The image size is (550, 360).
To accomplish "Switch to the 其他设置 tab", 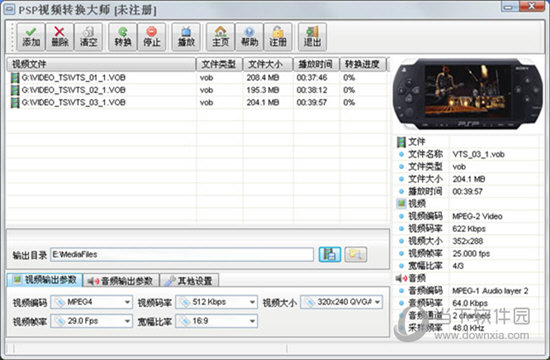I will [x=189, y=280].
